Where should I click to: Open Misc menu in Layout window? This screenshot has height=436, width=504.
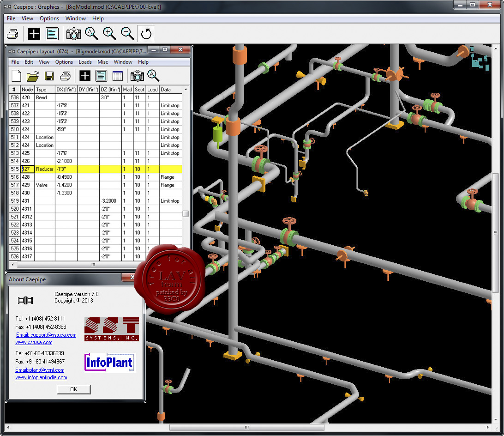click(x=103, y=62)
